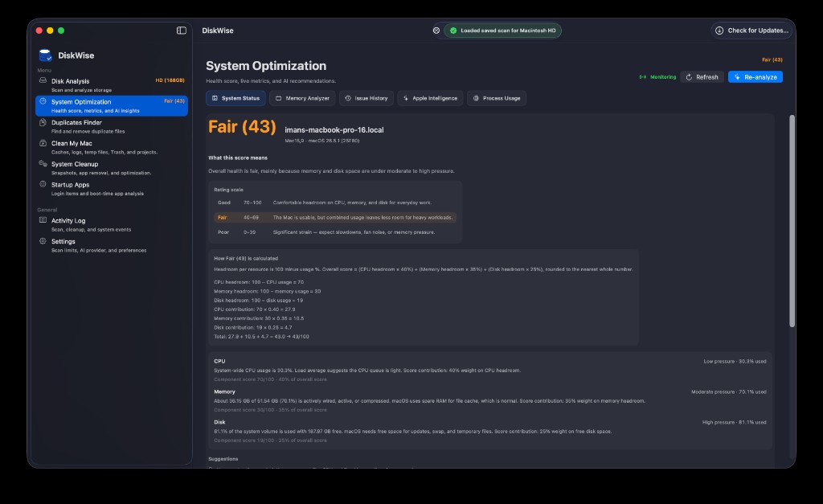Image resolution: width=823 pixels, height=504 pixels.
Task: Click 'Moderate pressure · 70.1% used' label
Action: (728, 391)
